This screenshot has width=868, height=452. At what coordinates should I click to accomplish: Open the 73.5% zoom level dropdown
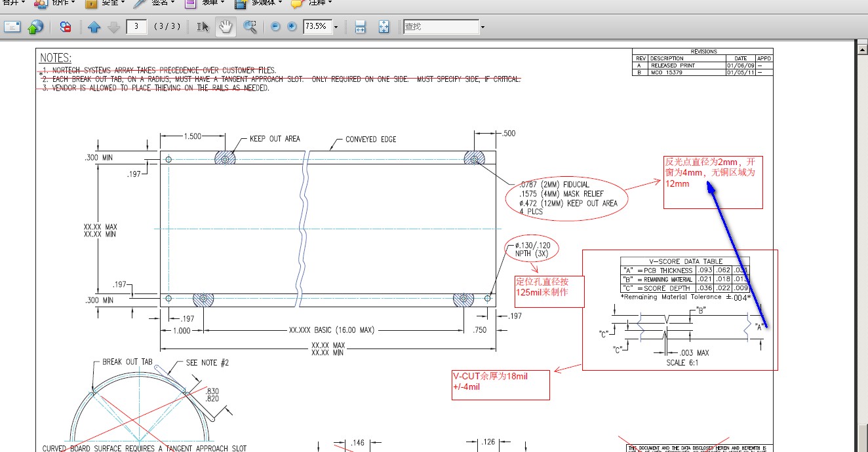point(336,27)
